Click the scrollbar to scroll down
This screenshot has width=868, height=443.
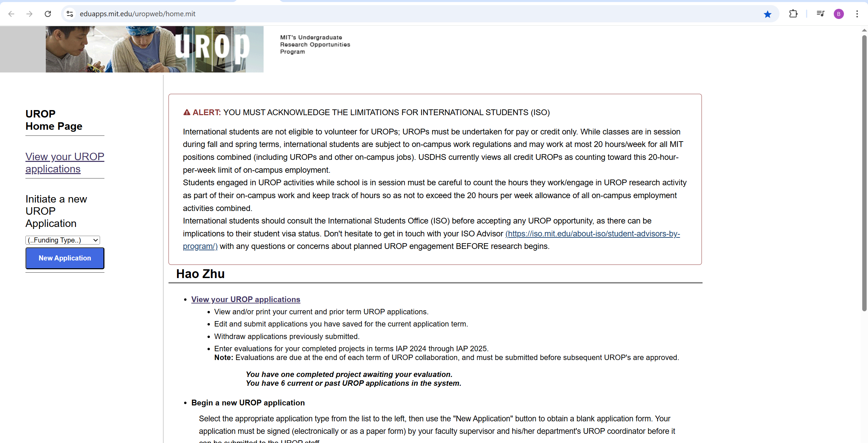(863, 169)
